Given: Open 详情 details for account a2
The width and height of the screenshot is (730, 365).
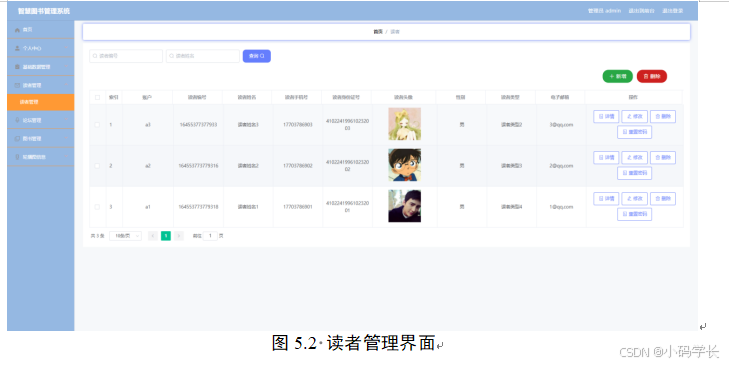Looking at the screenshot, I should pos(606,158).
